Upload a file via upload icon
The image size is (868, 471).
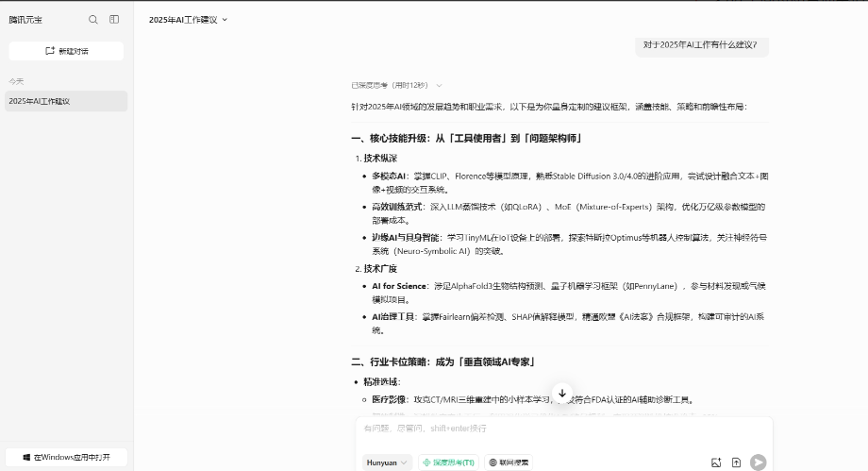coord(736,463)
